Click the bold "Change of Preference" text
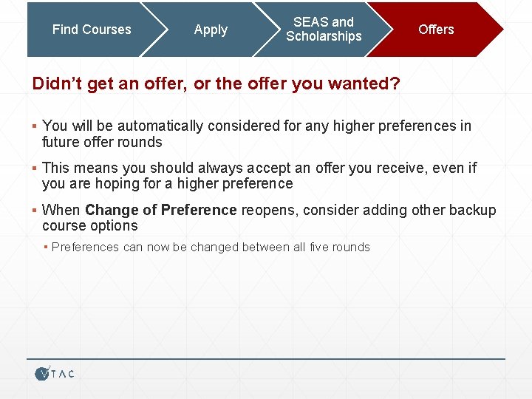Screen dimensions: 532x399 (x=161, y=211)
